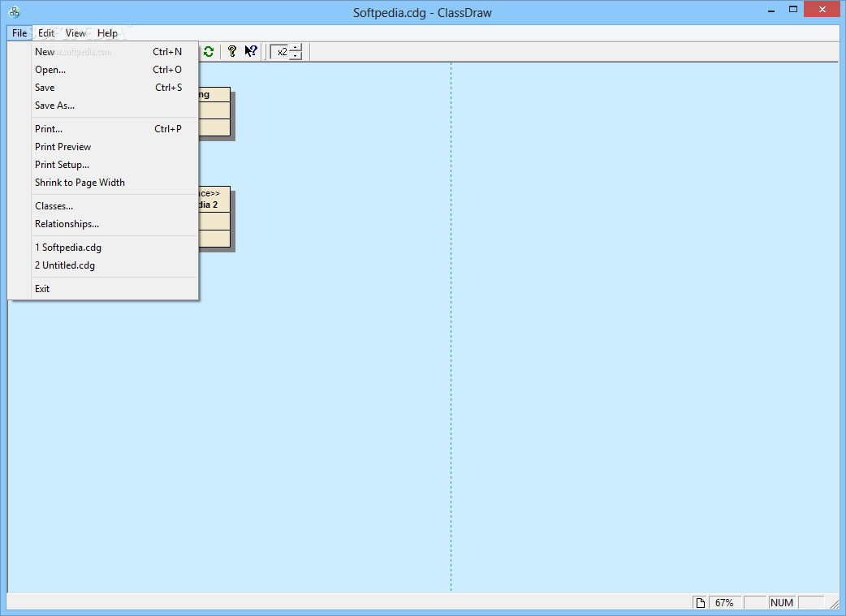
Task: Increase zoom factor with up spinner arrow
Action: pos(296,48)
